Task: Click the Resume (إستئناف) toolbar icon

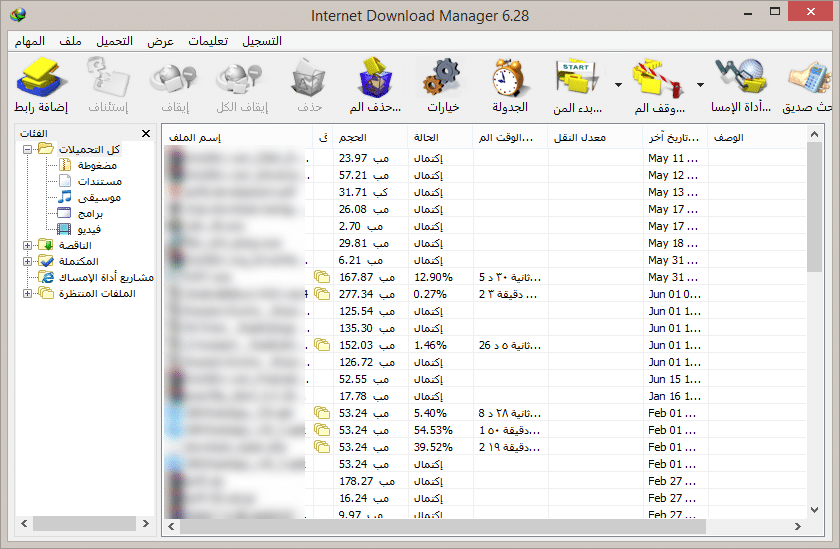Action: pos(108,78)
